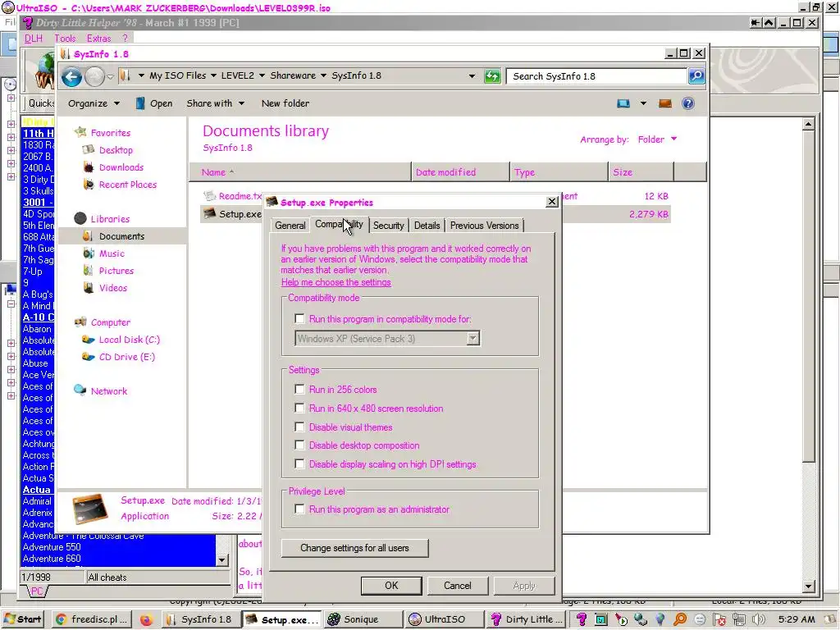Check Run in 256 colors
This screenshot has height=630, width=840.
pos(299,390)
